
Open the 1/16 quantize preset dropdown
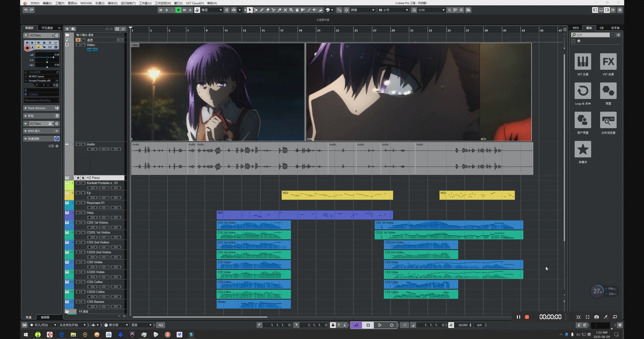[x=431, y=10]
